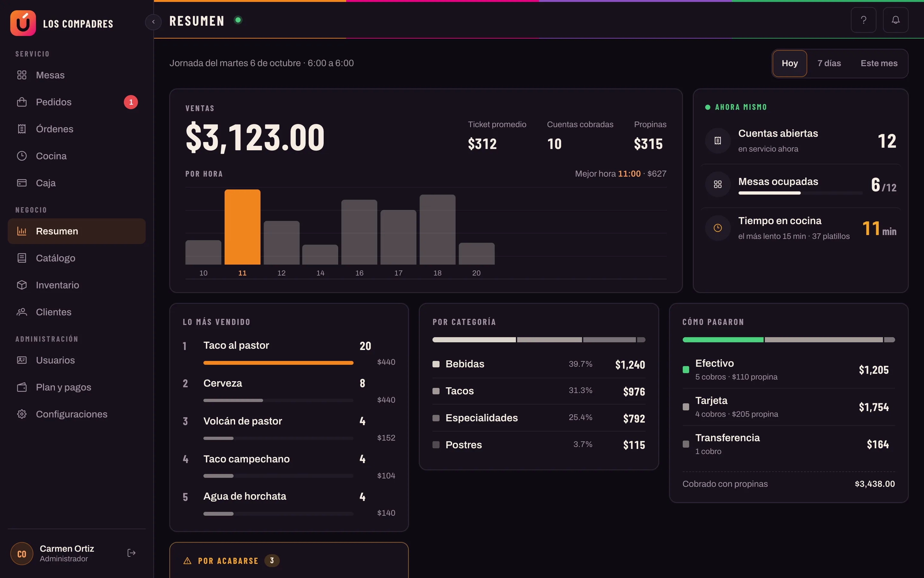Click the Usuarios ID card icon
The height and width of the screenshot is (578, 924).
click(x=22, y=360)
